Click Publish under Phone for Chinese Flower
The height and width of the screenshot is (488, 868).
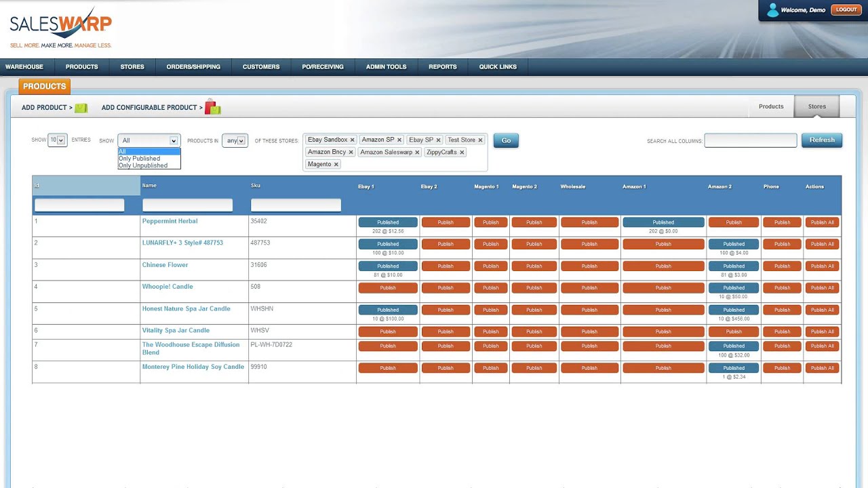[x=782, y=266]
